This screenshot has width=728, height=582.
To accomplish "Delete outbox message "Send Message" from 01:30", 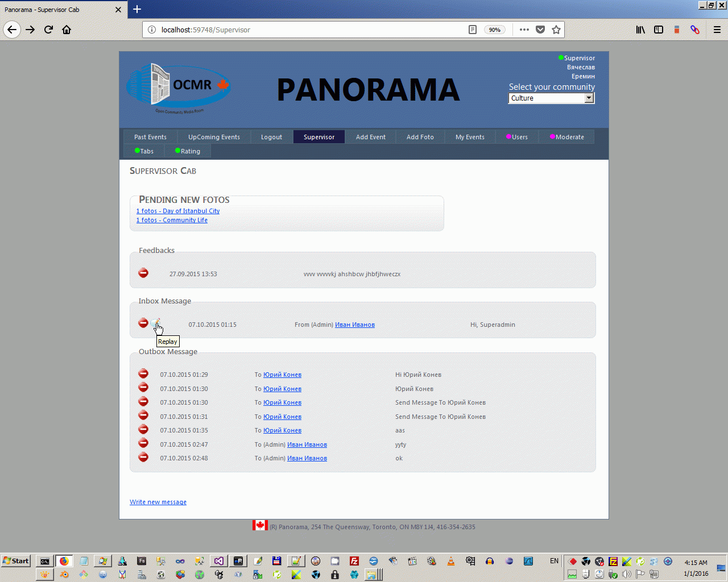I will point(143,401).
